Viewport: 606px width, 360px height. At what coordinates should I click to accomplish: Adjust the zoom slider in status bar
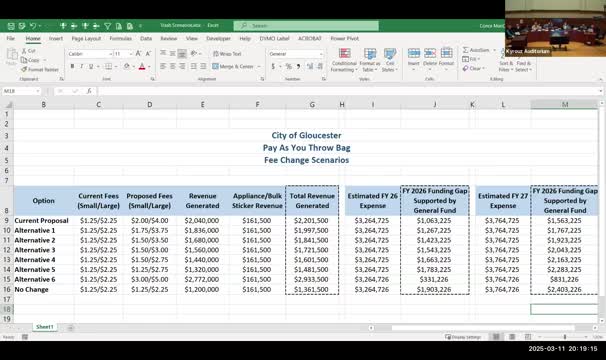pyautogui.click(x=565, y=337)
